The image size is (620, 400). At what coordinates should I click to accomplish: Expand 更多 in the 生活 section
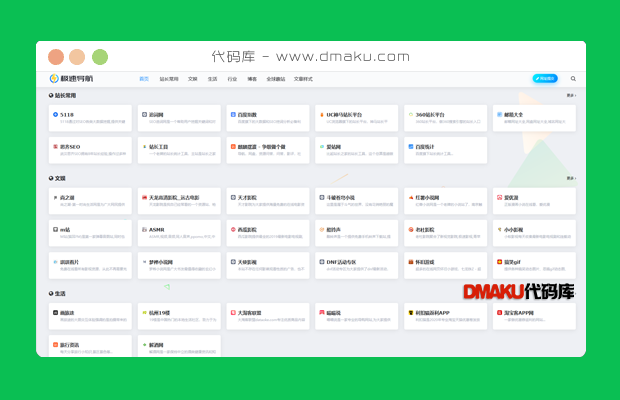(x=571, y=294)
